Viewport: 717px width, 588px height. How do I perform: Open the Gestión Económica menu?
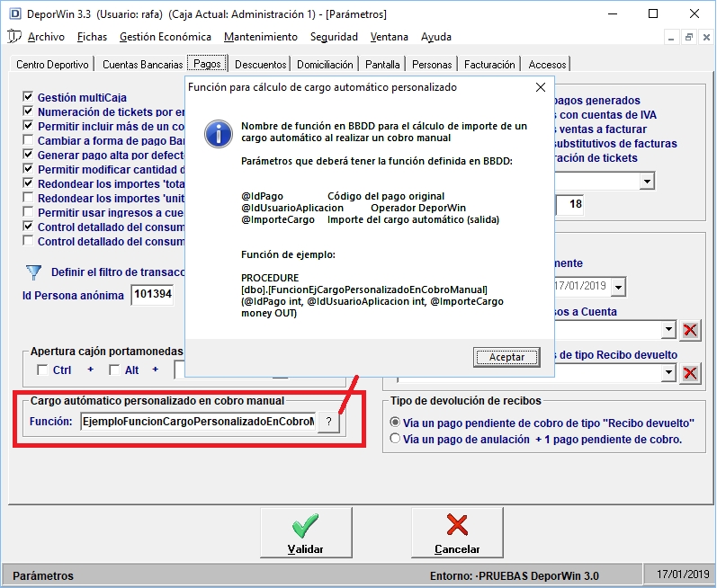pyautogui.click(x=165, y=37)
